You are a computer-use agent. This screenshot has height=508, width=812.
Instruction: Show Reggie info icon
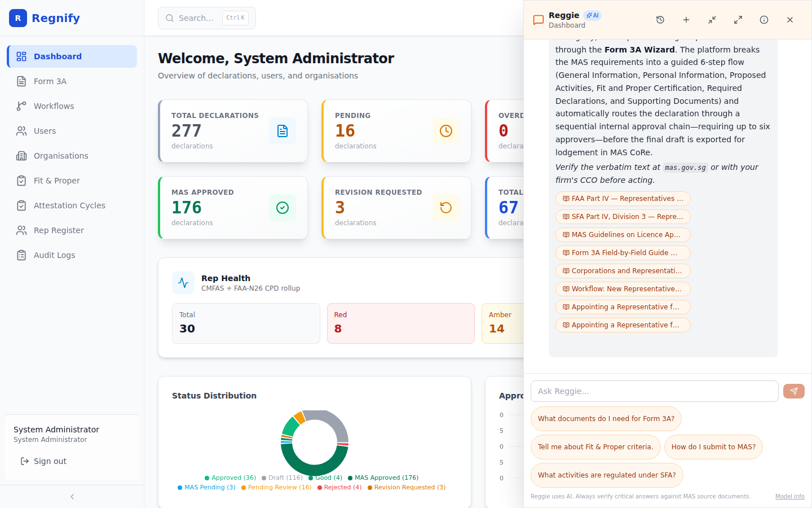pyautogui.click(x=764, y=20)
